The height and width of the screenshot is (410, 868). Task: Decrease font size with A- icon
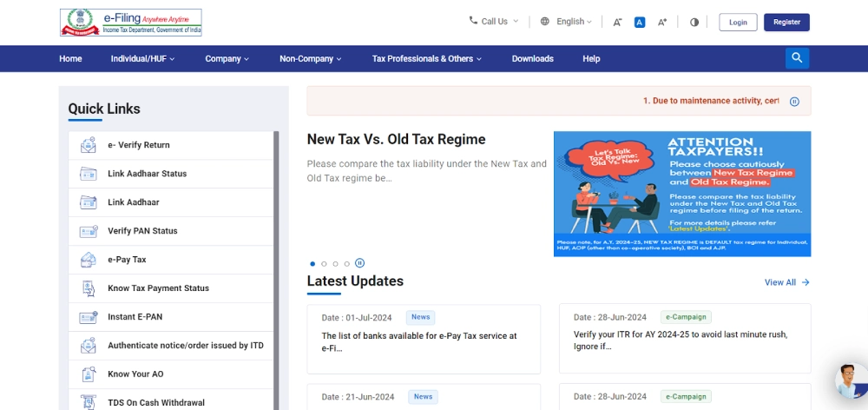tap(617, 23)
